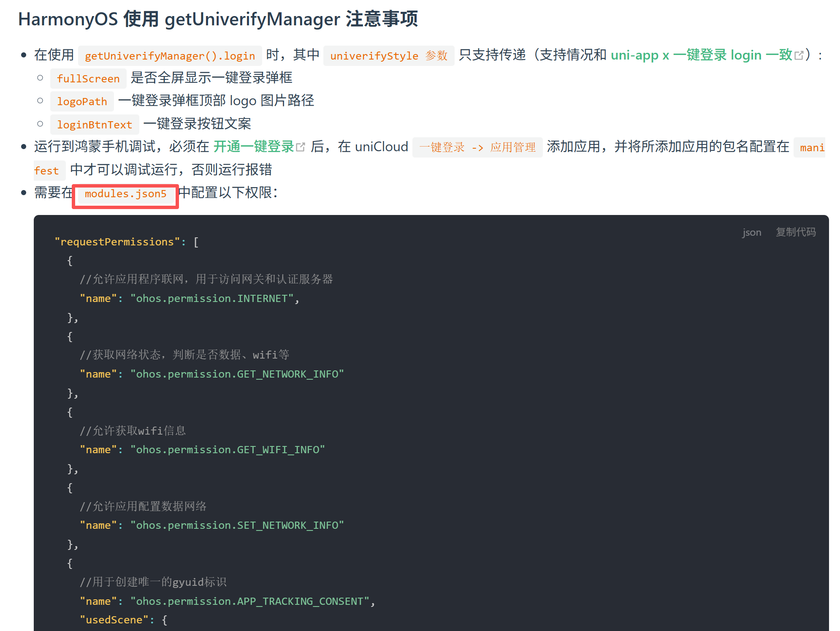This screenshot has width=840, height=631.
Task: Select the univerifyStyle 参数 inline code
Action: 388,56
